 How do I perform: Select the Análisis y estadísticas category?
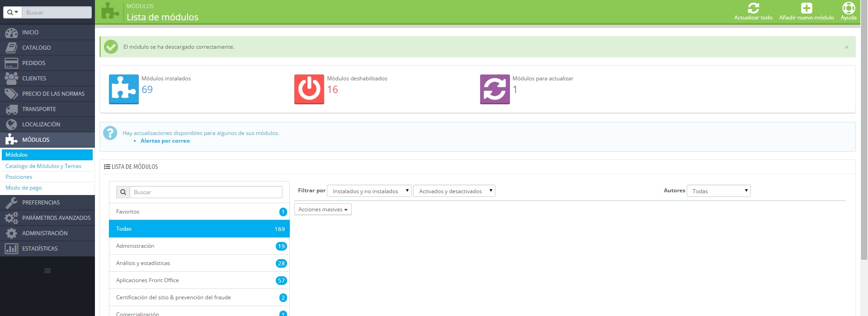click(x=199, y=263)
